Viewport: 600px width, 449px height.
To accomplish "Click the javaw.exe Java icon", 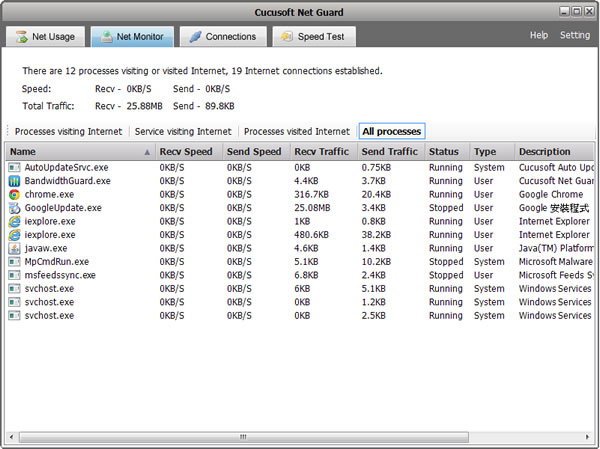I will 14,248.
